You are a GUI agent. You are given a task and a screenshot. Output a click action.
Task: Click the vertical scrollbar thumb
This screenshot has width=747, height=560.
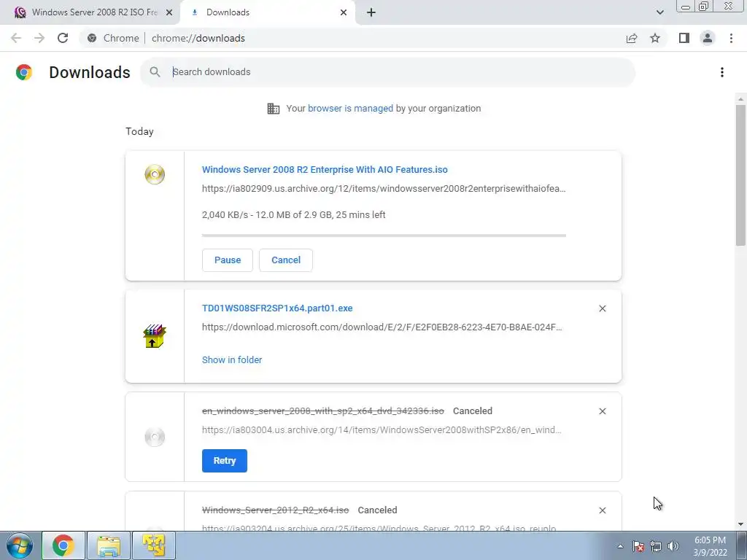740,175
